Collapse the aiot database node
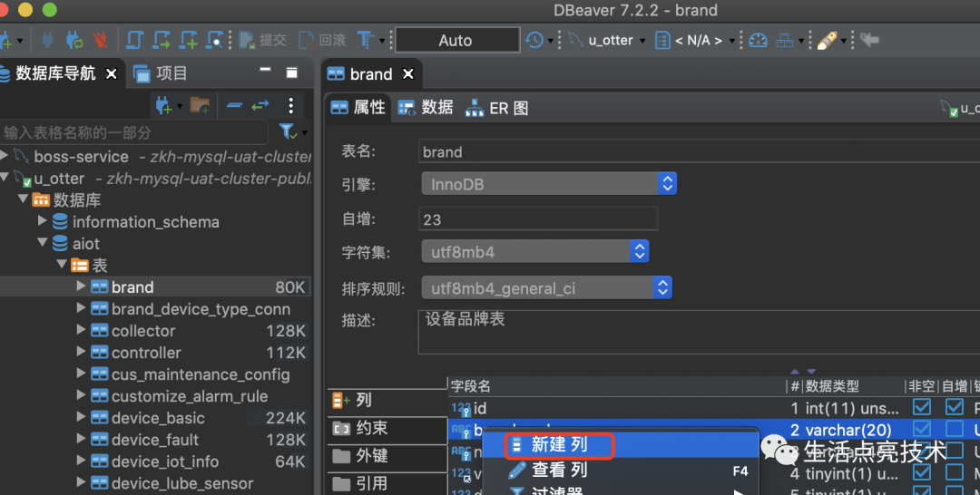Viewport: 980px width, 495px height. pyautogui.click(x=43, y=243)
